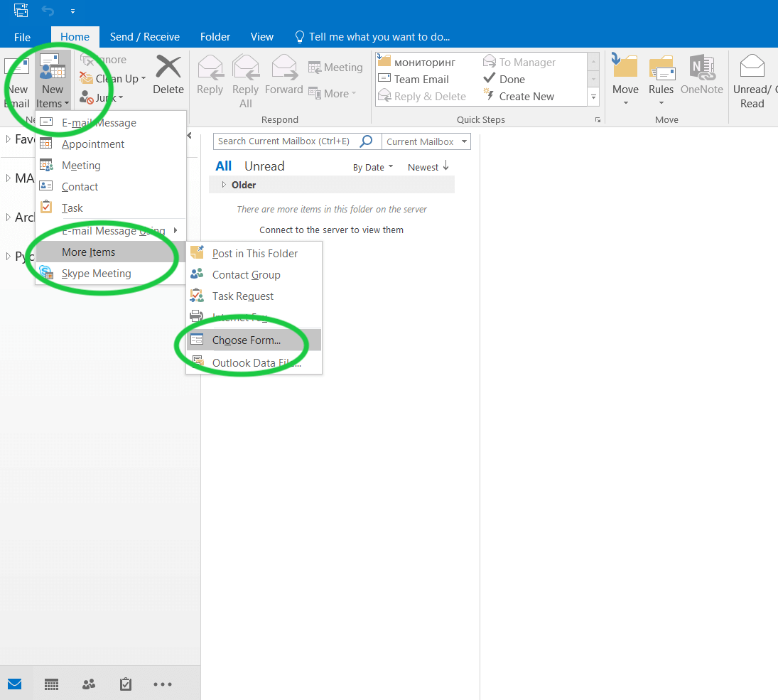The height and width of the screenshot is (700, 778).
Task: Choose Task from New Items menu
Action: [x=111, y=208]
